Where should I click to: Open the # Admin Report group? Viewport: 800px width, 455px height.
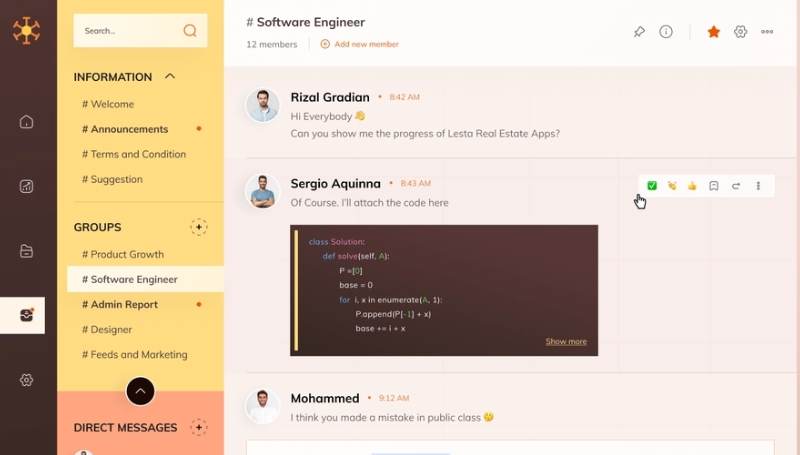pos(120,305)
